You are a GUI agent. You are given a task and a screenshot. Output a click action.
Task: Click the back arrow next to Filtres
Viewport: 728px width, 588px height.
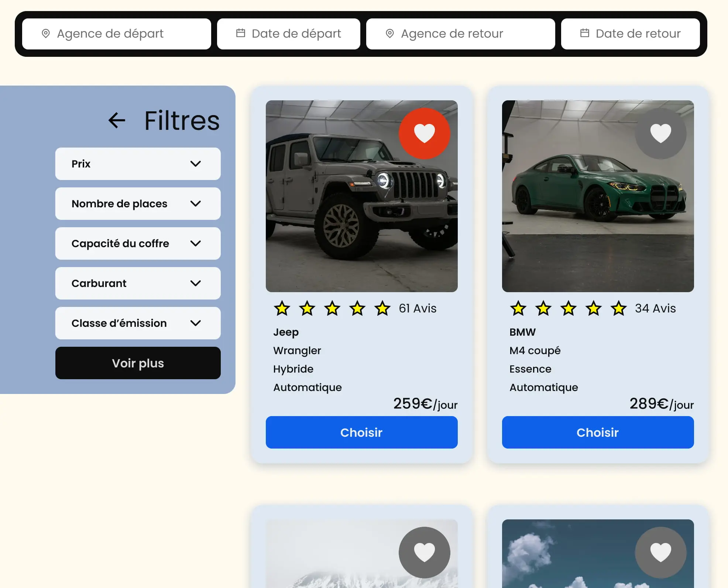point(116,120)
